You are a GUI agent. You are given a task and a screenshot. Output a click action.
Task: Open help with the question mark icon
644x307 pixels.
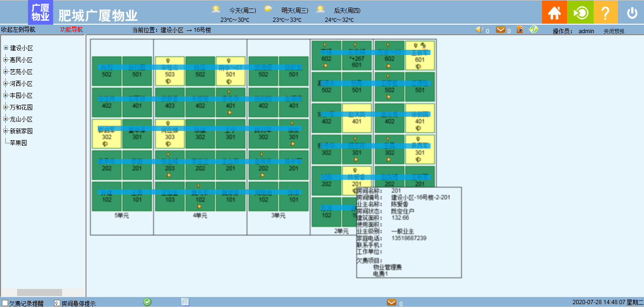[606, 12]
